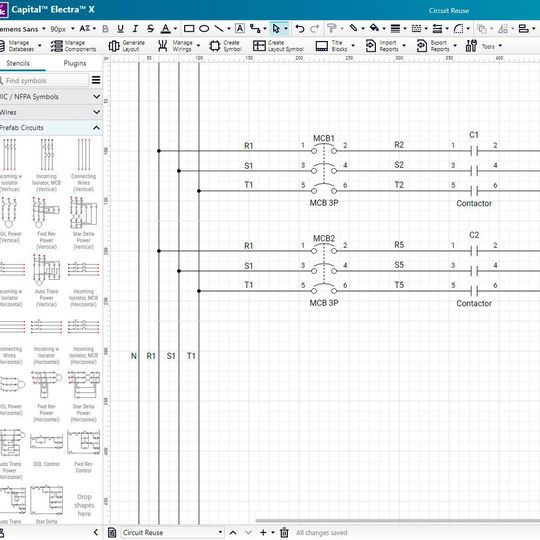Open the stencil panel hamburger menu
Screen dimensions: 540x540
point(96,80)
